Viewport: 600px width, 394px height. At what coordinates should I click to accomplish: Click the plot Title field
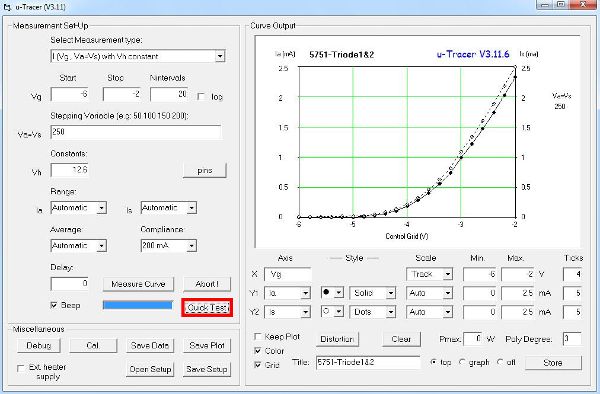(368, 362)
